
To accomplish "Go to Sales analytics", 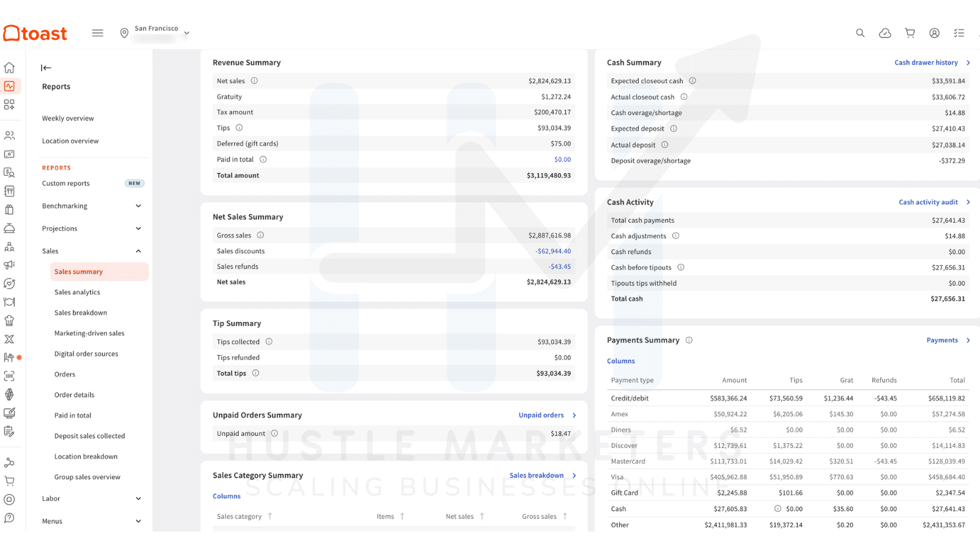I will [77, 293].
